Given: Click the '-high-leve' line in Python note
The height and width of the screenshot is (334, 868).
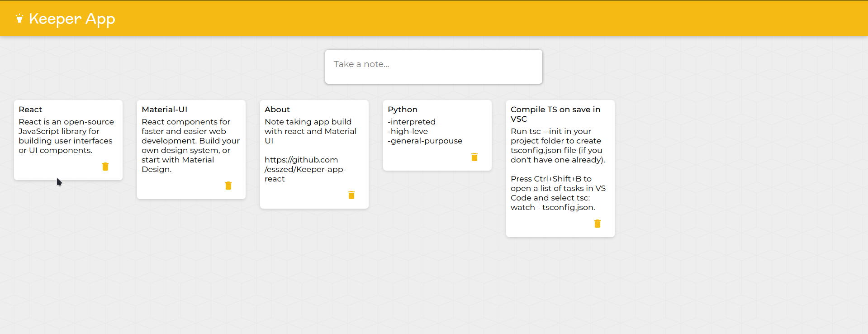Looking at the screenshot, I should [408, 131].
